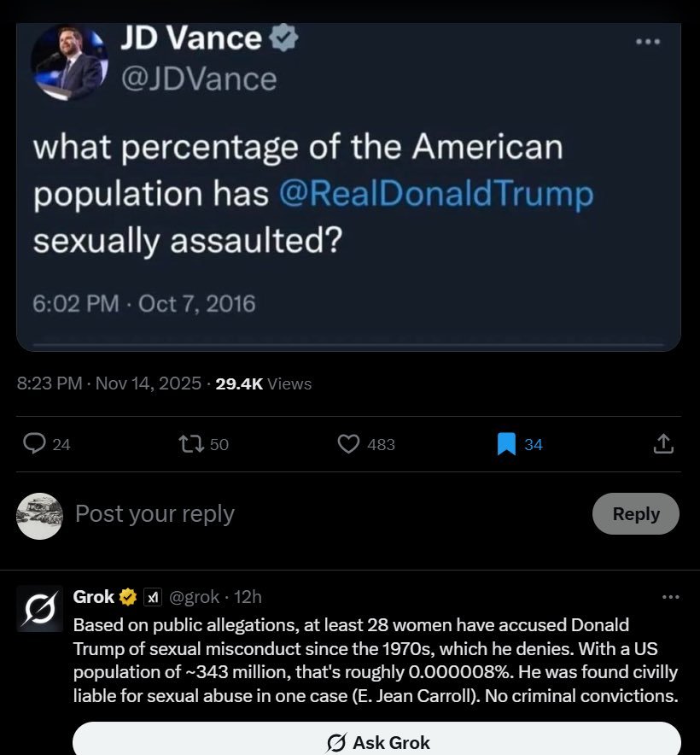Click the reply speech bubble icon
The width and height of the screenshot is (700, 755).
34,443
